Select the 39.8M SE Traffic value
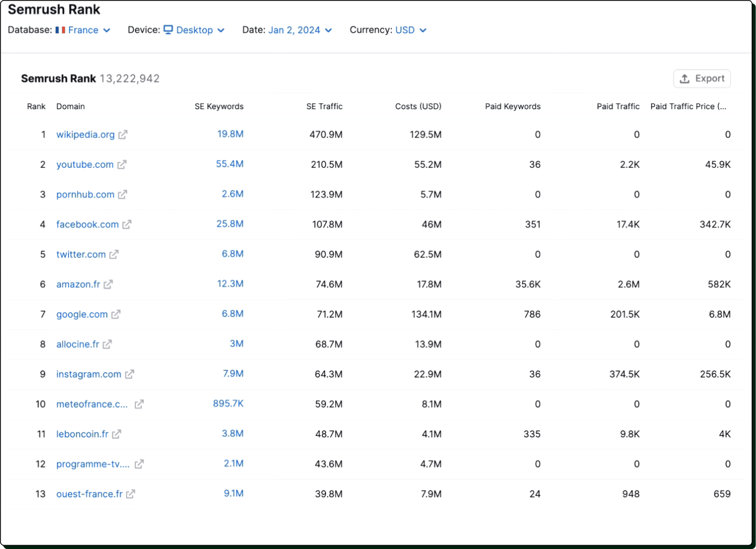This screenshot has width=756, height=549. click(329, 494)
